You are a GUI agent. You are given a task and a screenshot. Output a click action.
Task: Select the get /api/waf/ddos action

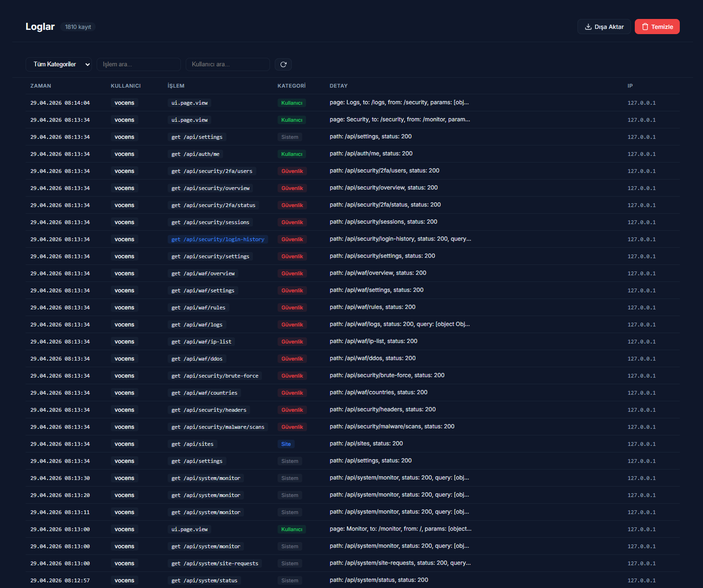pos(197,359)
